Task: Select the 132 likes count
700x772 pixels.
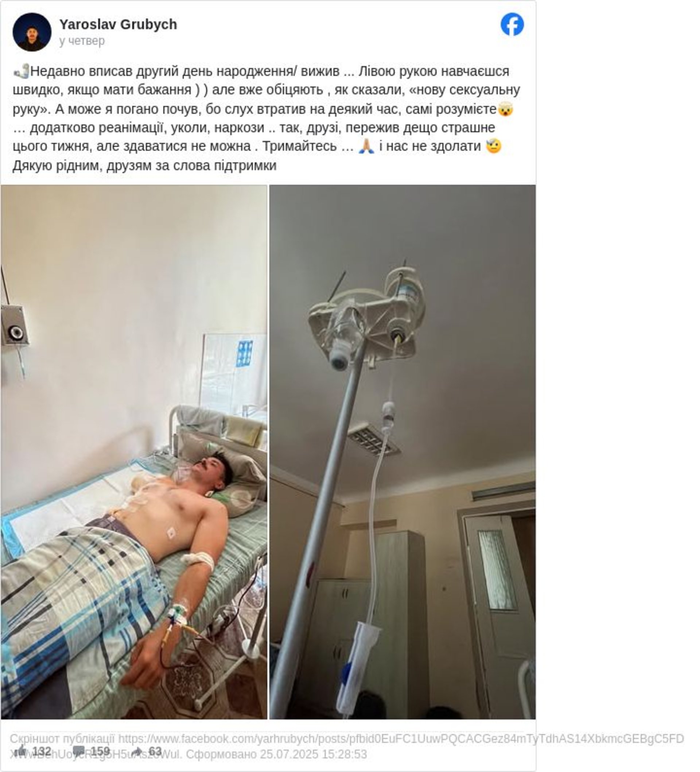Action: click(x=42, y=751)
